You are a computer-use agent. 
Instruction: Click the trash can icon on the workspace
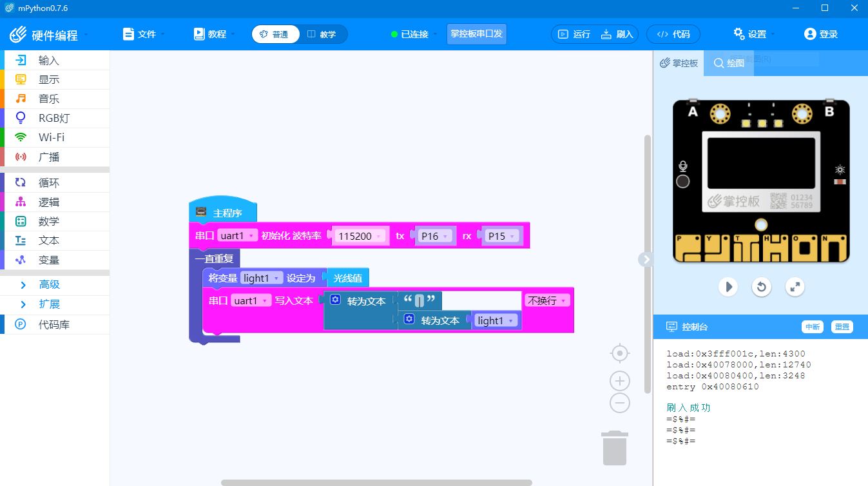tap(615, 448)
